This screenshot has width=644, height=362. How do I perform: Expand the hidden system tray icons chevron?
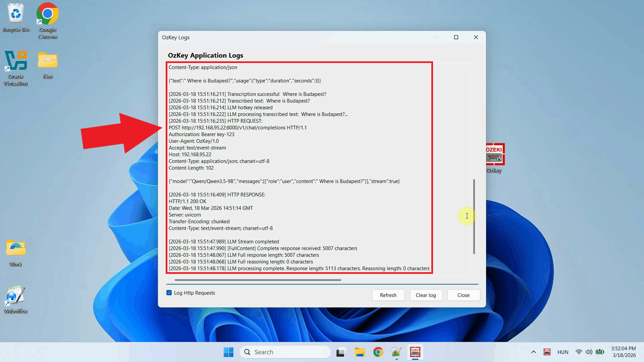[x=533, y=352]
